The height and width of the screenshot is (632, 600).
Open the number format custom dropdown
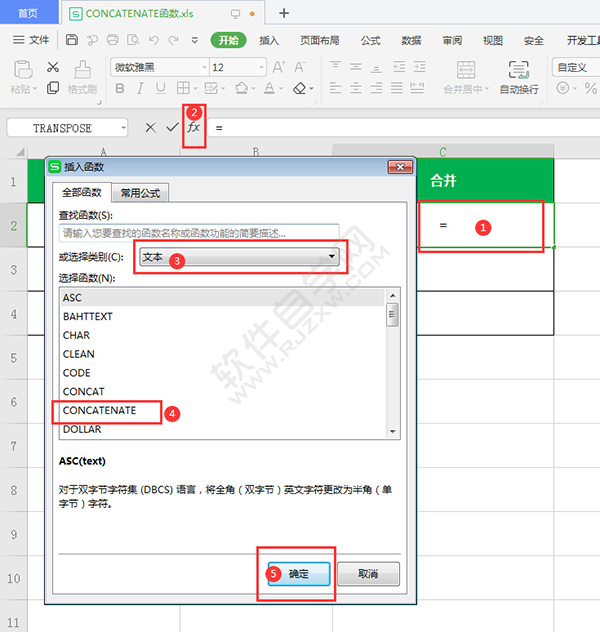(576, 67)
